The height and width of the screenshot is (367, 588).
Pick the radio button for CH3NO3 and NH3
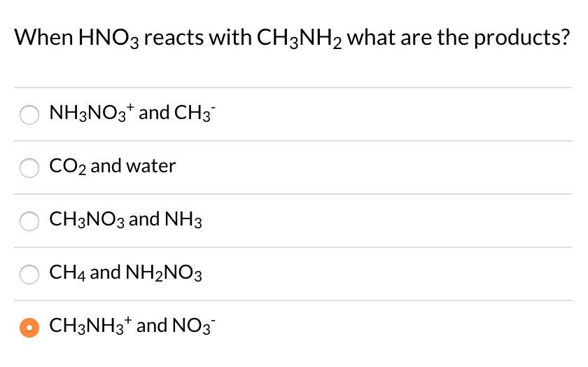tap(29, 221)
